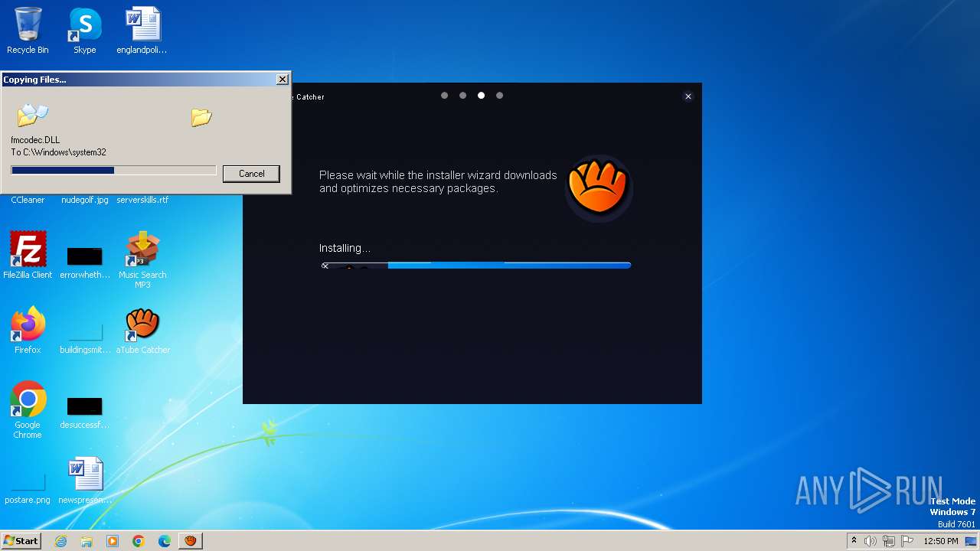Open the Recycle Bin desktop icon
The height and width of the screenshot is (551, 980).
coord(28,31)
